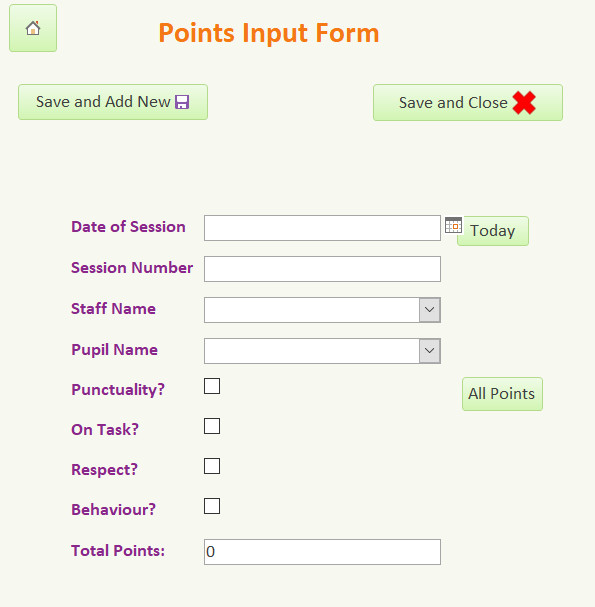Tick the Punctuality checkbox
595x607 pixels.
212,386
